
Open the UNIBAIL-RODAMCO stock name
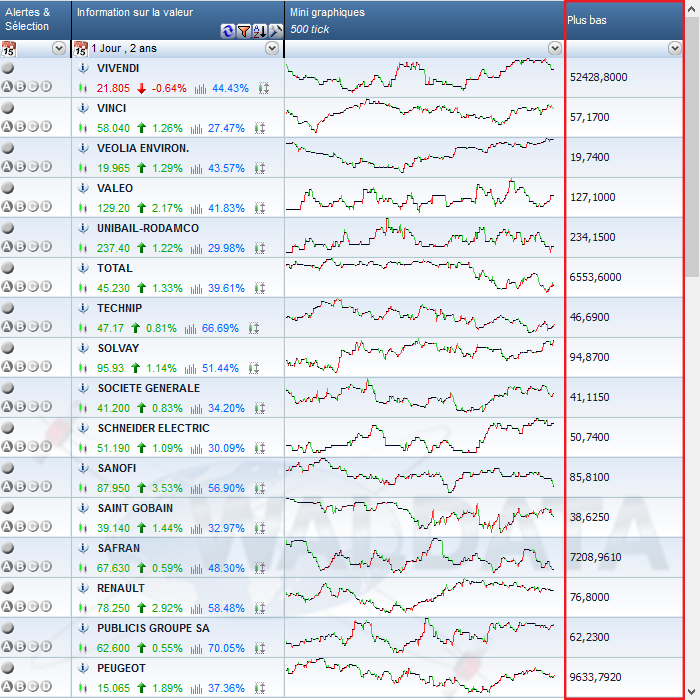pyautogui.click(x=148, y=228)
